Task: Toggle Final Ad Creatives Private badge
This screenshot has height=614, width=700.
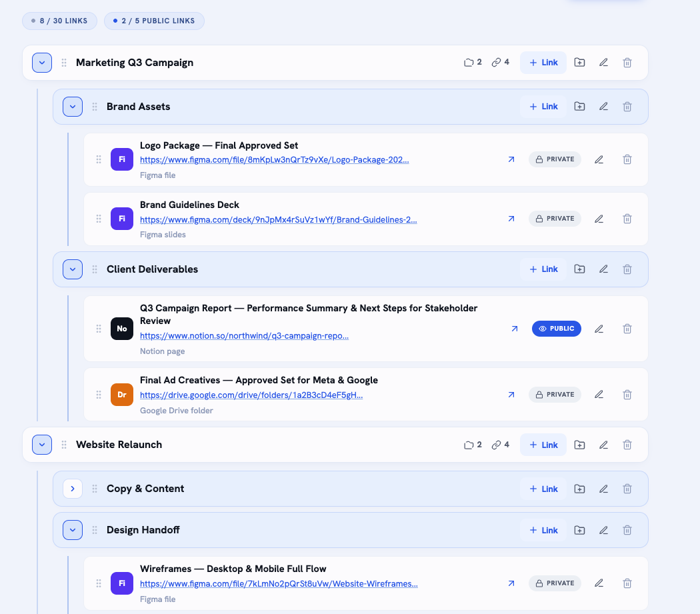Action: pos(555,395)
